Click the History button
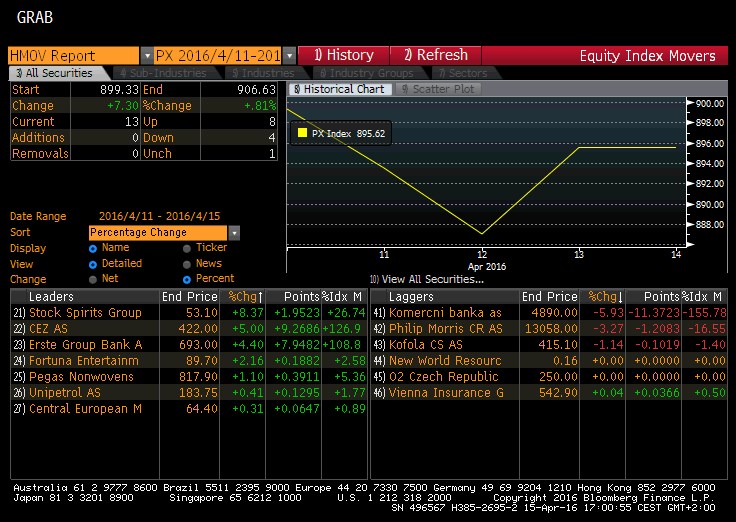Image resolution: width=736 pixels, height=522 pixels. pyautogui.click(x=344, y=55)
